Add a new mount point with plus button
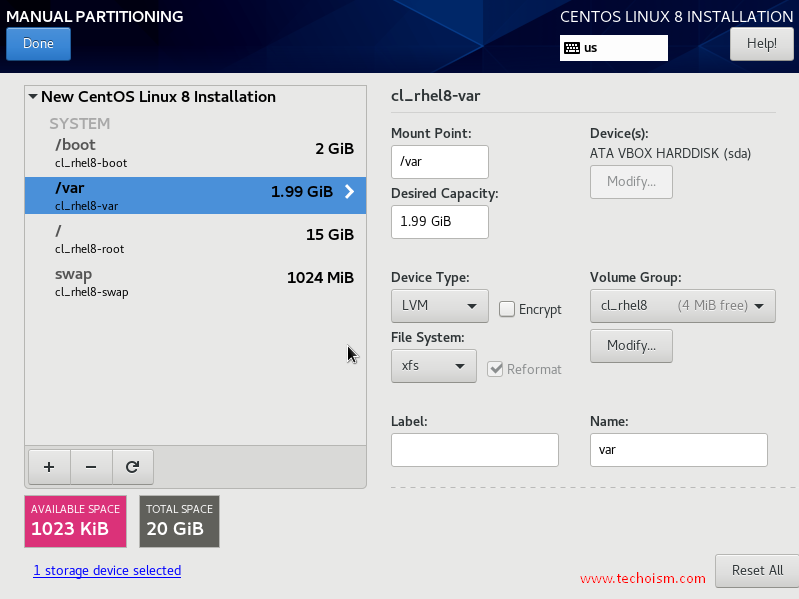The height and width of the screenshot is (599, 799). pos(49,467)
